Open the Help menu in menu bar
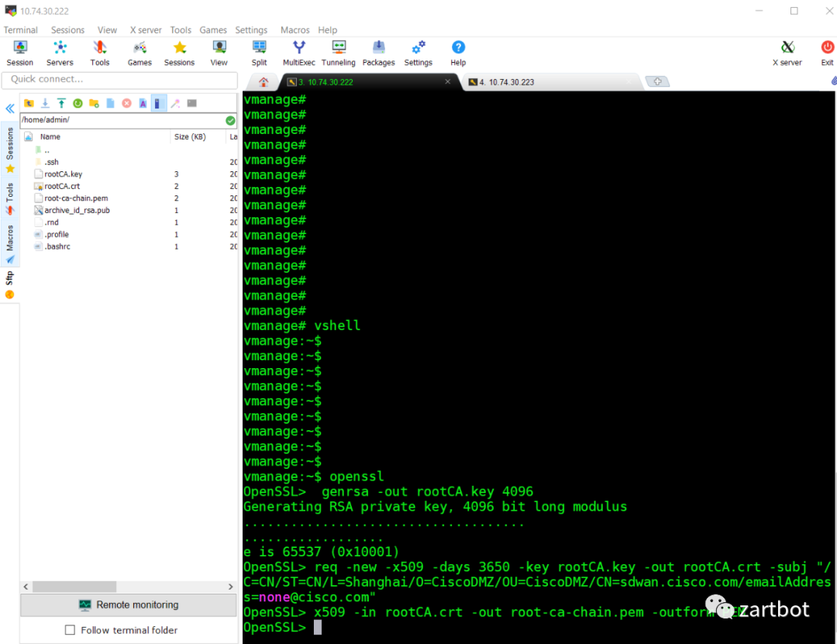The width and height of the screenshot is (837, 644). [328, 30]
